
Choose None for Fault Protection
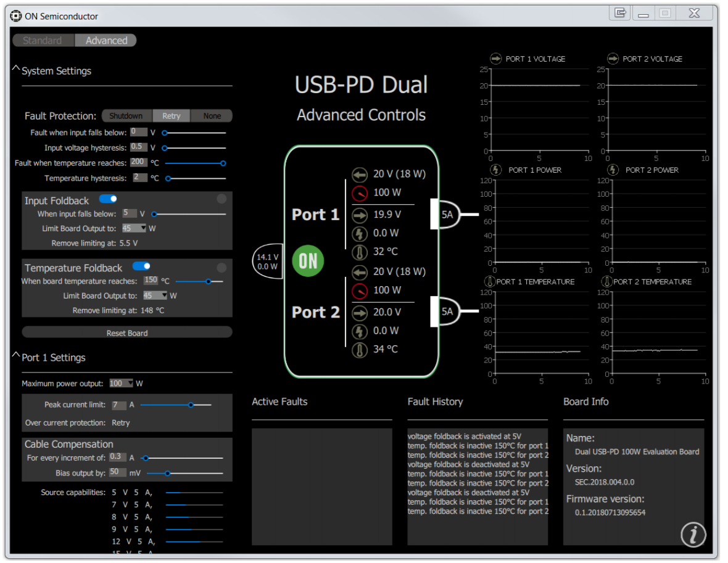(212, 116)
